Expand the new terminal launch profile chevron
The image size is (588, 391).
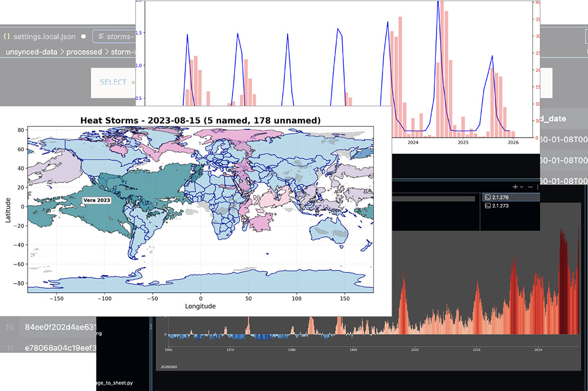(x=521, y=187)
